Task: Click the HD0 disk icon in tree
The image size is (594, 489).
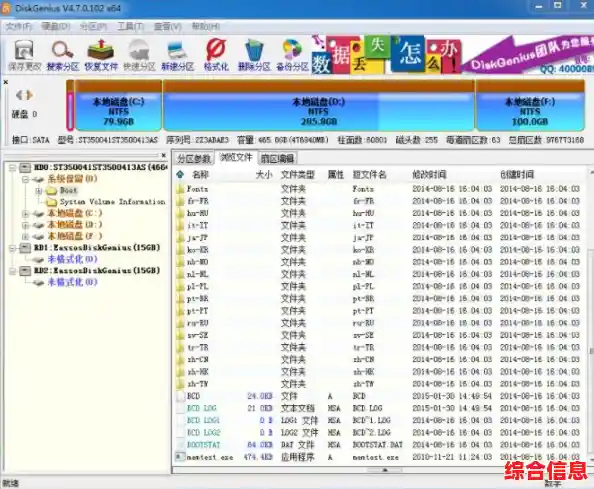Action: click(x=25, y=167)
